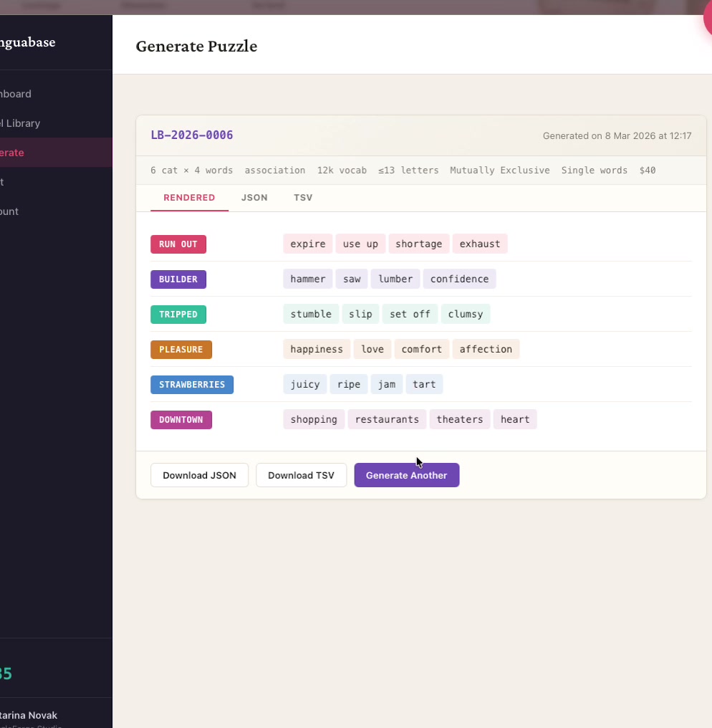Click the word chip 'heart'
The width and height of the screenshot is (712, 728).
point(515,419)
